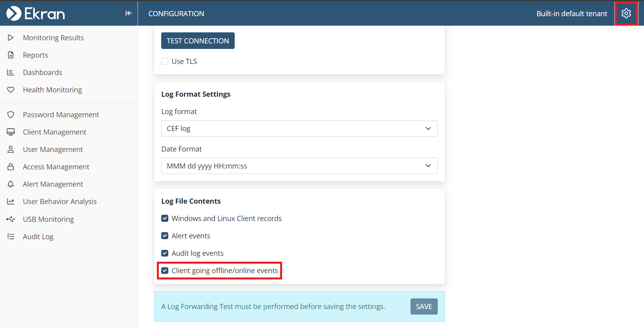Click the Ekran logo icon
This screenshot has width=644, height=328.
pyautogui.click(x=14, y=13)
